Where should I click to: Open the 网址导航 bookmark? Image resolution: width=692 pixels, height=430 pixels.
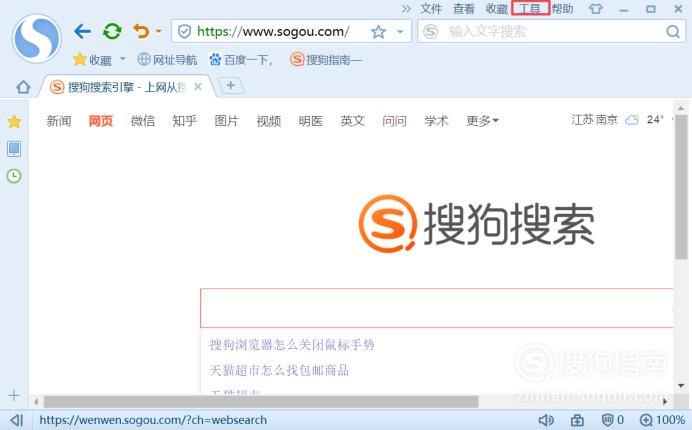167,59
